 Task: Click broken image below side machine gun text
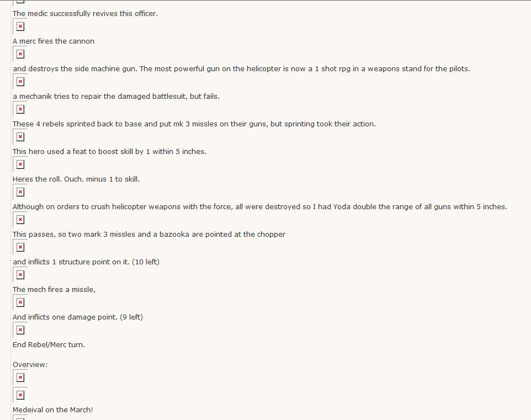(20, 82)
